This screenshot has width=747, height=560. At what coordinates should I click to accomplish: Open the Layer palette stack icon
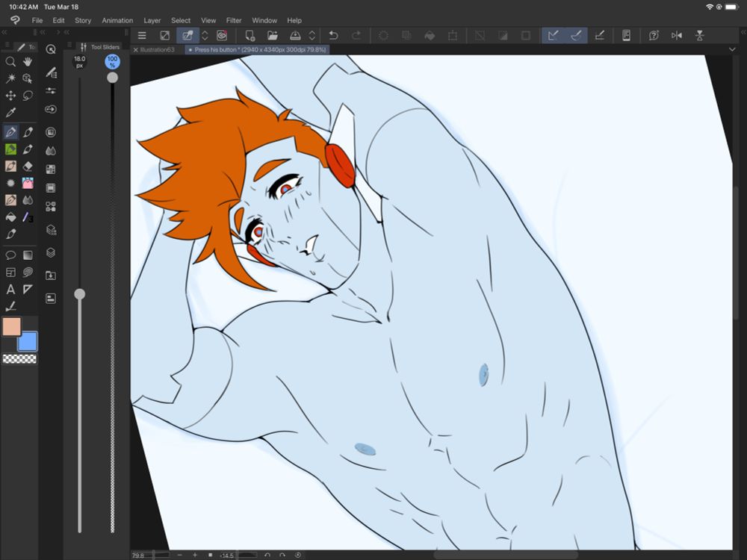[51, 252]
